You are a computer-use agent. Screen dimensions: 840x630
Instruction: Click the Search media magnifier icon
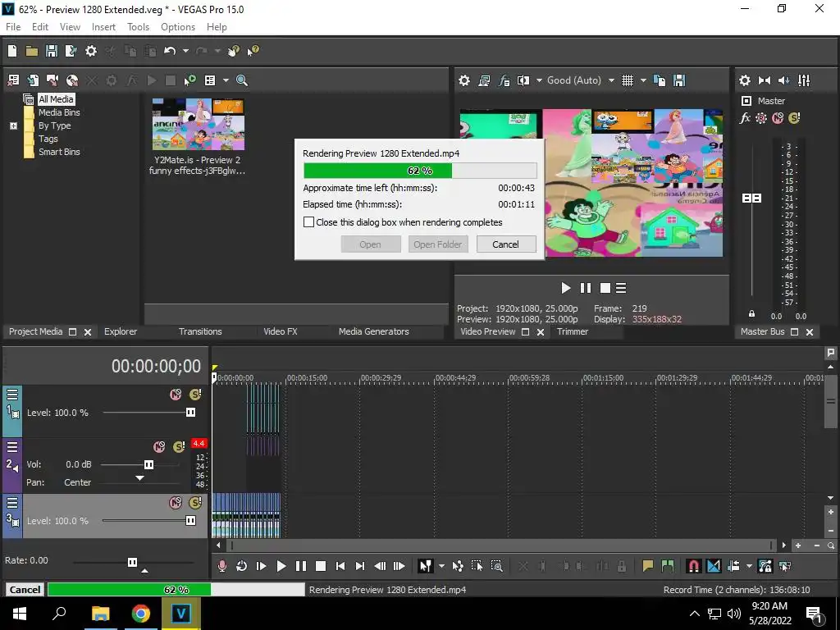pos(242,80)
